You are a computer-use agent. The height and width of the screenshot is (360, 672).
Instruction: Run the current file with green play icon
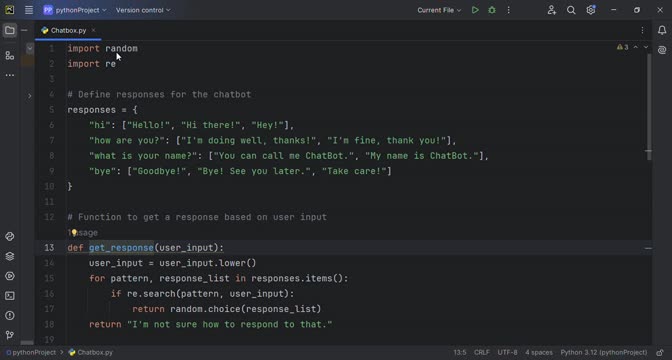click(475, 10)
